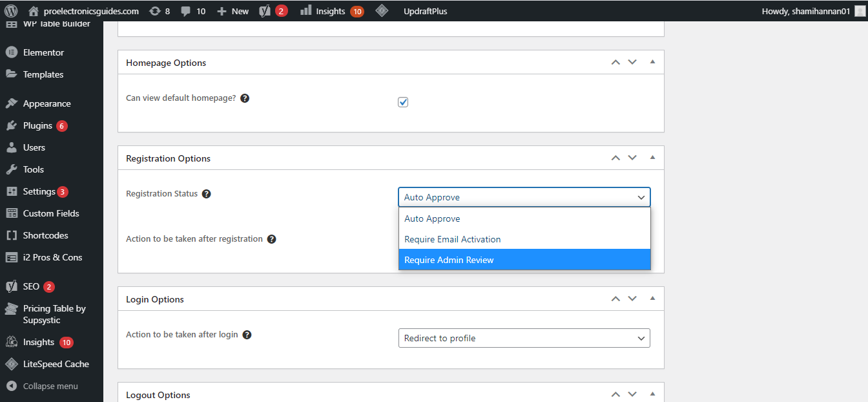Open Plugins in the sidebar menu
Image resolution: width=868 pixels, height=402 pixels.
point(37,125)
